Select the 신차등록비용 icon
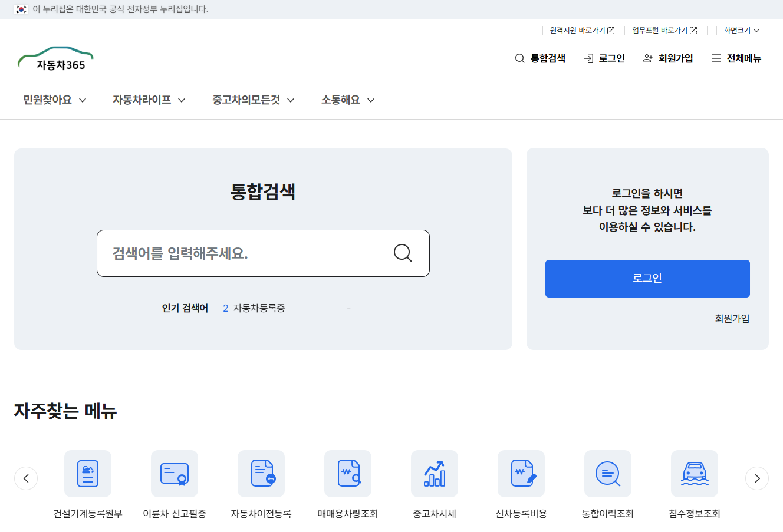The image size is (783, 532). click(x=521, y=473)
